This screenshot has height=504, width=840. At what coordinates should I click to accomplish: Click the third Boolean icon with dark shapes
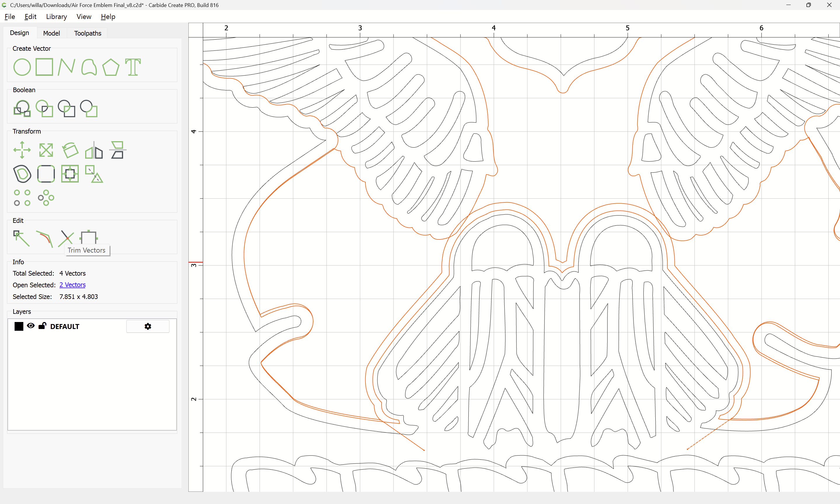click(66, 108)
